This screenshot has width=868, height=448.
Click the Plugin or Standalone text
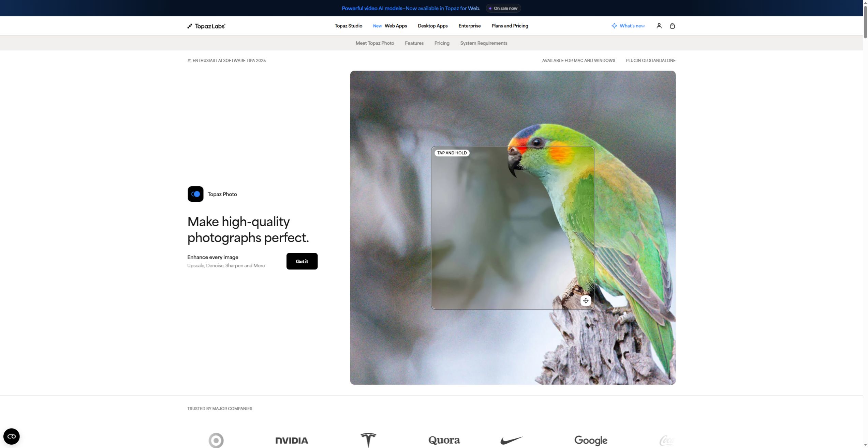point(650,61)
